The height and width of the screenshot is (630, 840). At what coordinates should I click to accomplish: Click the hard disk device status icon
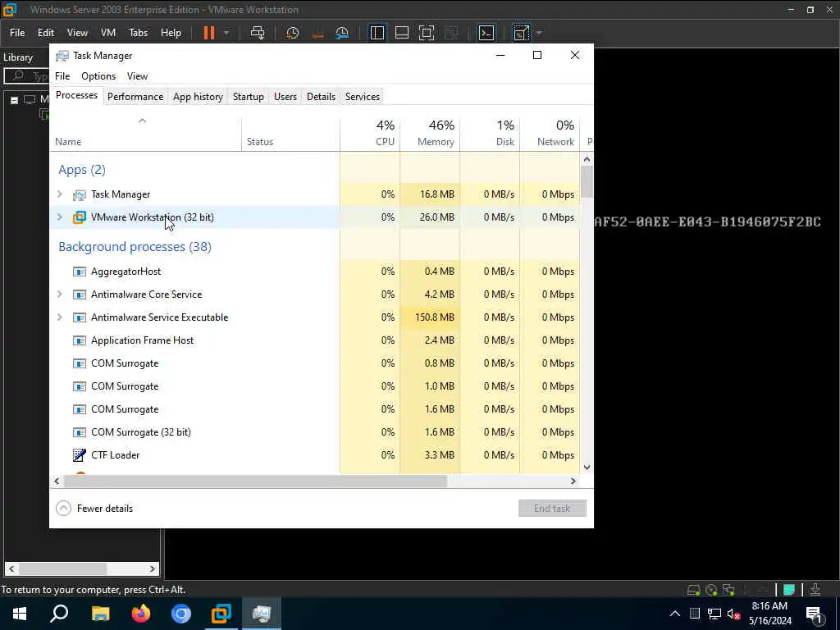tap(694, 590)
